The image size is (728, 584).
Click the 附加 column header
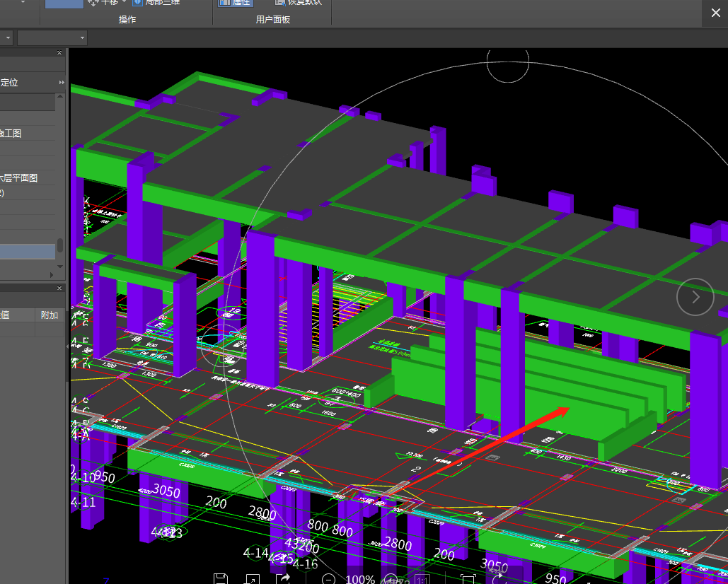point(50,315)
